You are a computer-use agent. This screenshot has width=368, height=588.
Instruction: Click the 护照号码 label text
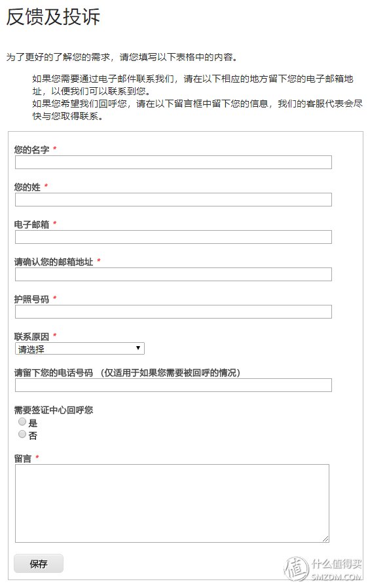point(32,299)
